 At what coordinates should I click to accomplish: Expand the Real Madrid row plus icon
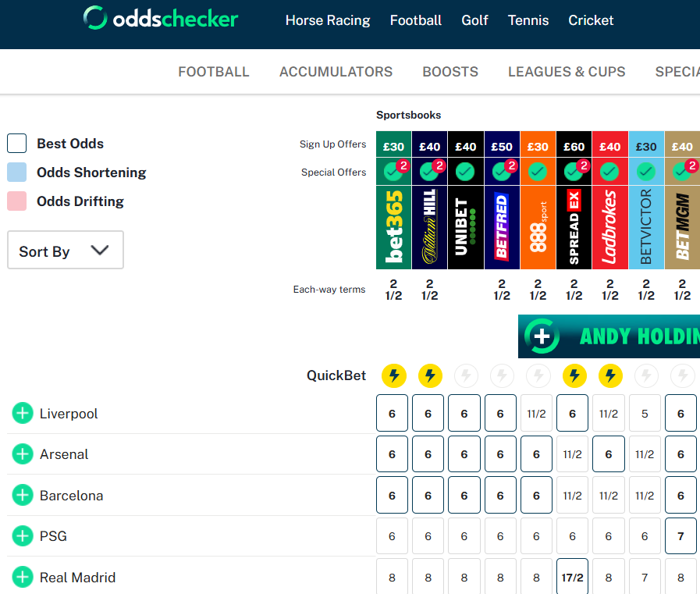[23, 577]
